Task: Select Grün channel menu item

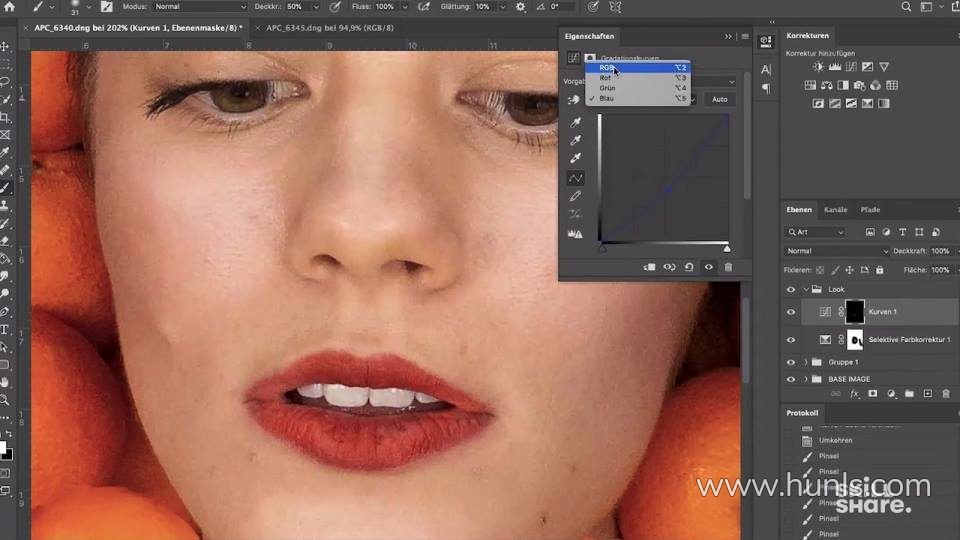Action: click(x=637, y=88)
